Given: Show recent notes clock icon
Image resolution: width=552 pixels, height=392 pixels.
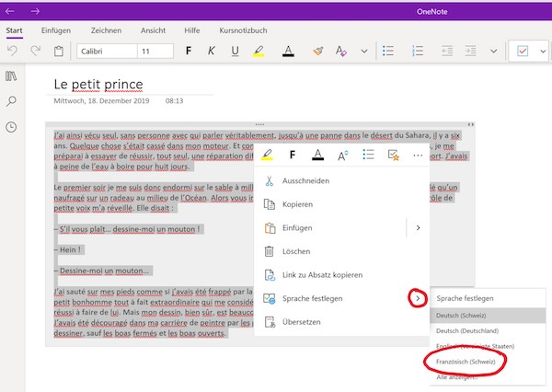Looking at the screenshot, I should (12, 127).
